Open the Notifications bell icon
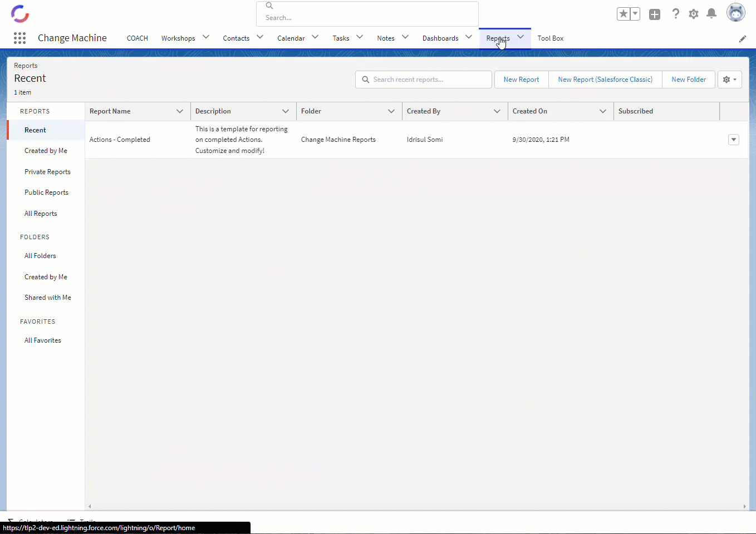The image size is (756, 534). pos(711,14)
